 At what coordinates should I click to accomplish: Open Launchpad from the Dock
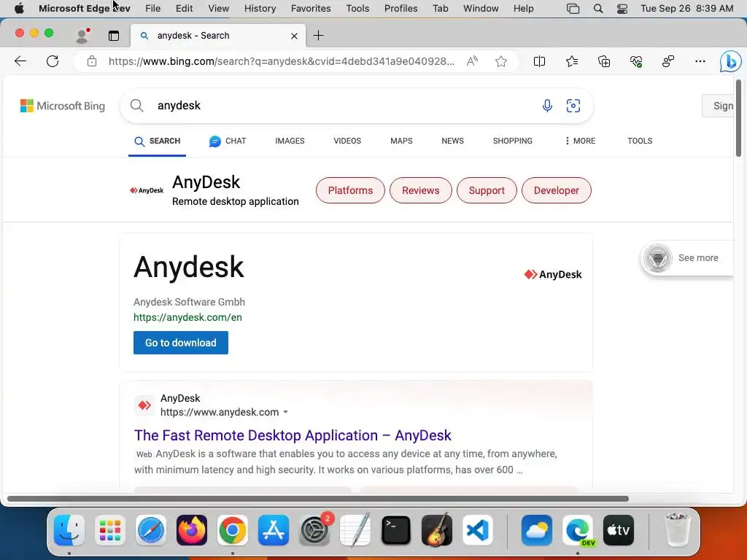[x=110, y=529]
